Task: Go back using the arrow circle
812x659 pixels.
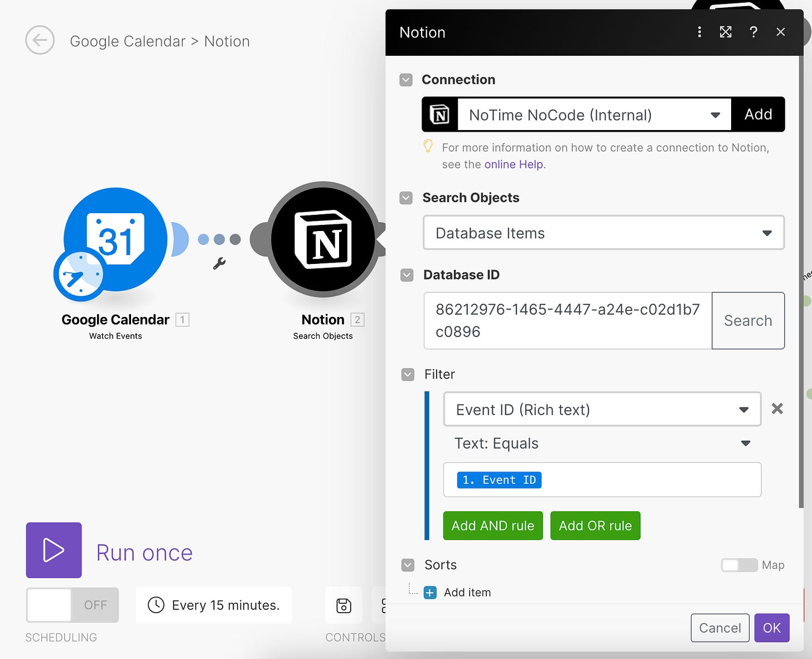Action: pos(40,40)
